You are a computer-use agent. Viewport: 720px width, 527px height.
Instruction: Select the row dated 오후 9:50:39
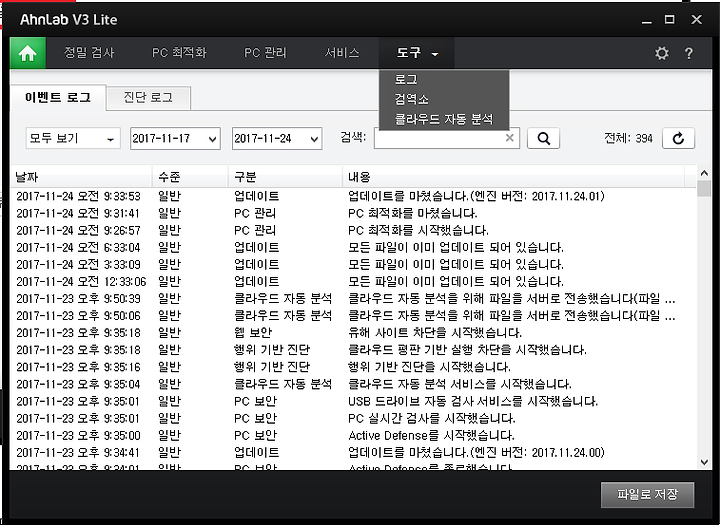353,299
